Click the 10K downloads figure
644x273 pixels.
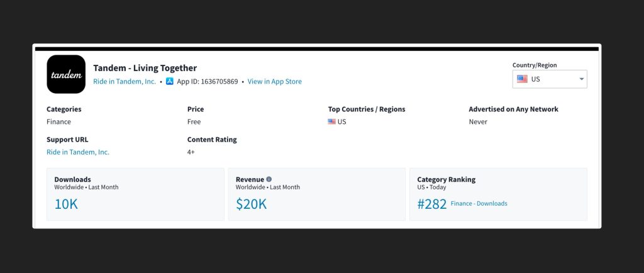pyautogui.click(x=66, y=204)
